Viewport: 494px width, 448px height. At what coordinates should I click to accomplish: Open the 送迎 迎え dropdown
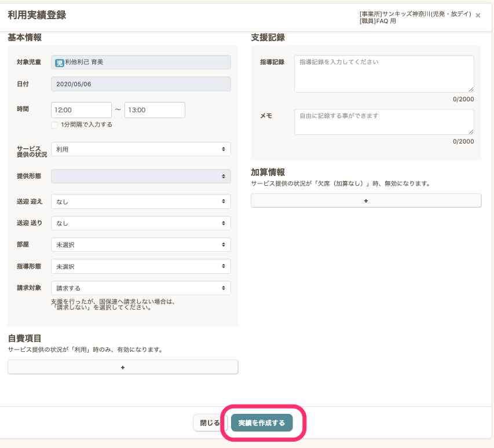coord(141,201)
